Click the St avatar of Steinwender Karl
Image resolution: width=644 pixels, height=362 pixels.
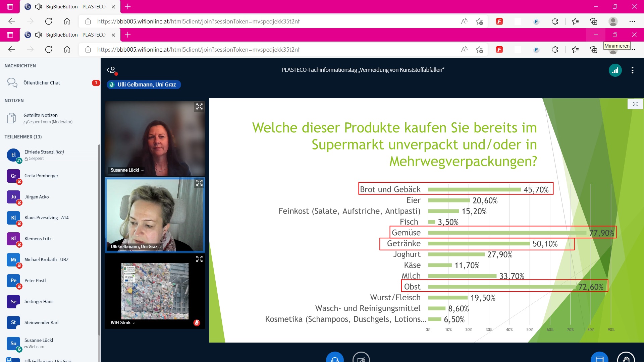point(13,322)
